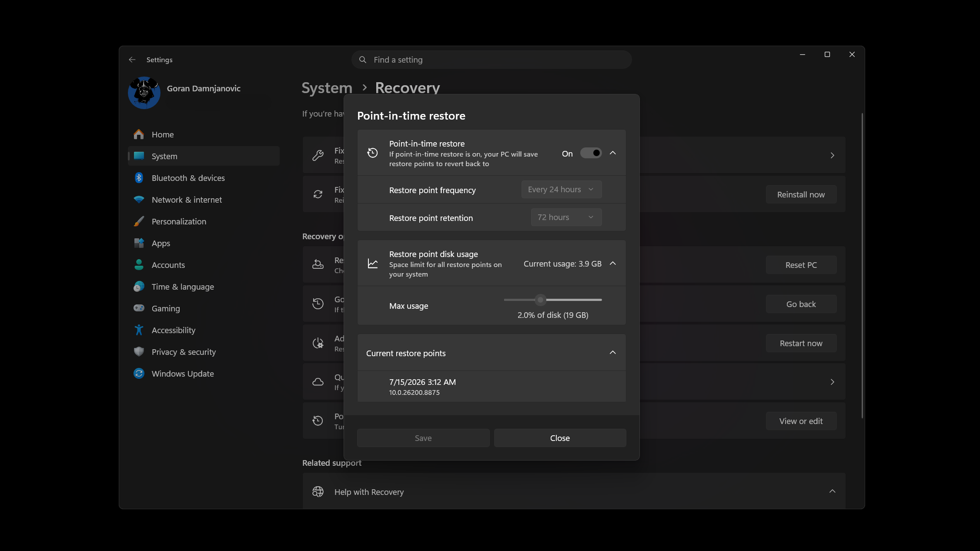Open Restore point retention dropdown
Viewport: 980px width, 551px height.
(x=566, y=217)
